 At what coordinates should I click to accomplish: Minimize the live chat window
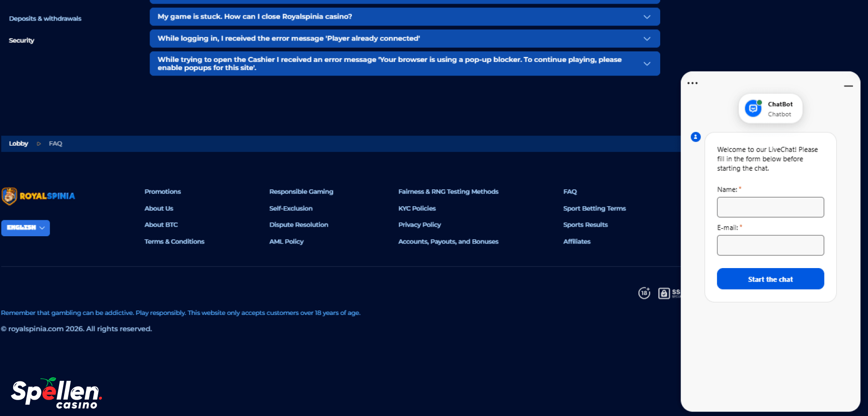point(848,86)
